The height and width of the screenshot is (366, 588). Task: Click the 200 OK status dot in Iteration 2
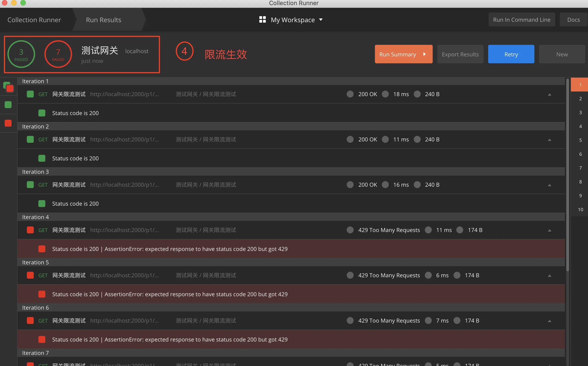(350, 139)
